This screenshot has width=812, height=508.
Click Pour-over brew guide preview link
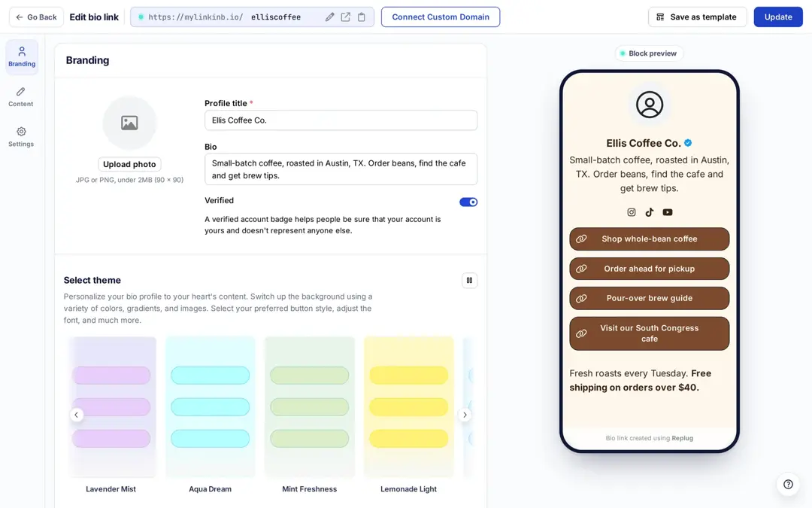650,298
